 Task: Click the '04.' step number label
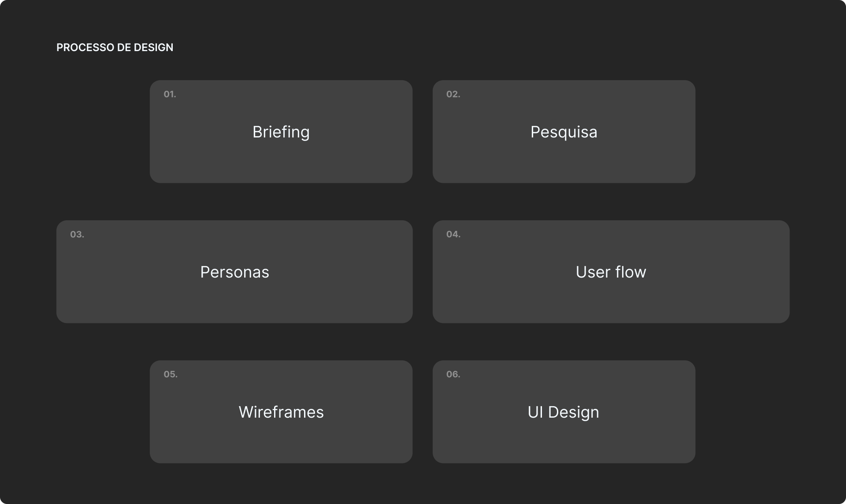(x=453, y=234)
